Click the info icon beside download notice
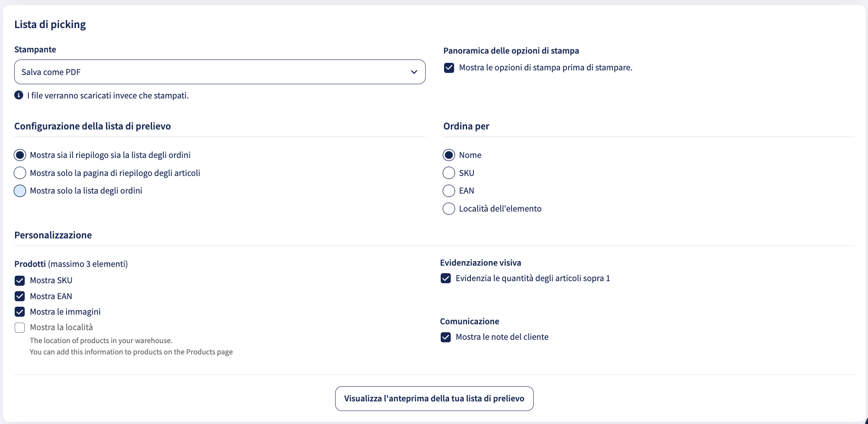Screen dimensions: 868x424 (19, 95)
